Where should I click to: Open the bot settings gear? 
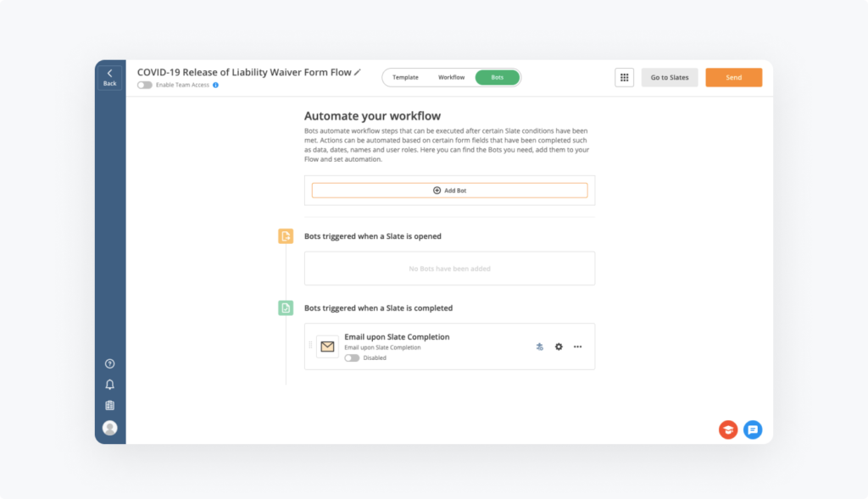pos(559,347)
